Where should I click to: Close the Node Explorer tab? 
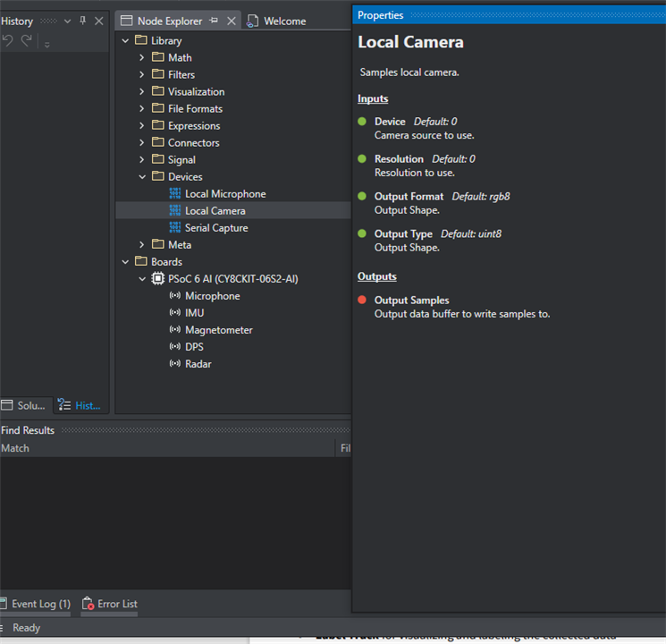coord(231,21)
